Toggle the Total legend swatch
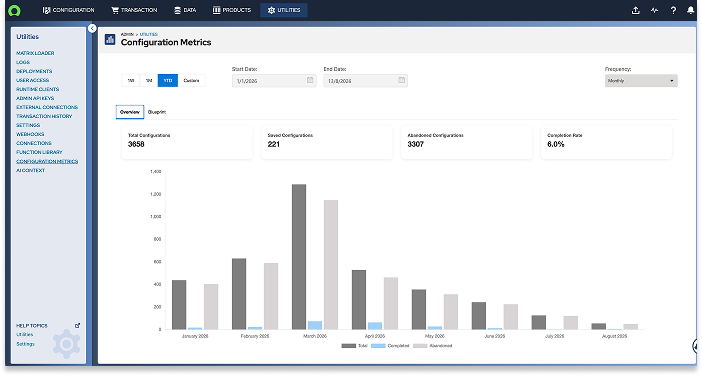 (x=349, y=346)
